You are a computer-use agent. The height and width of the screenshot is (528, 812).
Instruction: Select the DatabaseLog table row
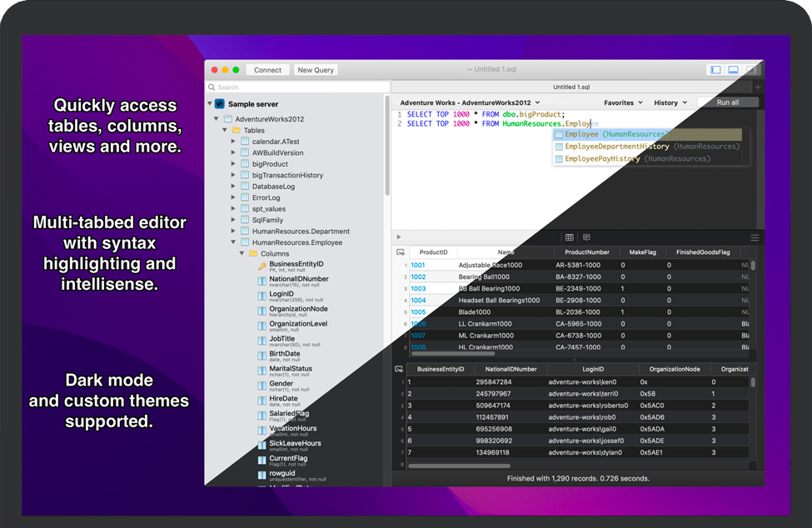[x=273, y=187]
